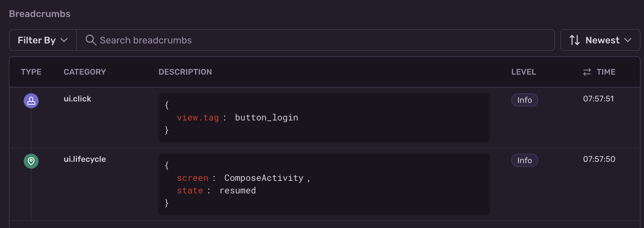Click the view.tag key in the description JSON
Screen dimensions: 644x228
(198, 117)
